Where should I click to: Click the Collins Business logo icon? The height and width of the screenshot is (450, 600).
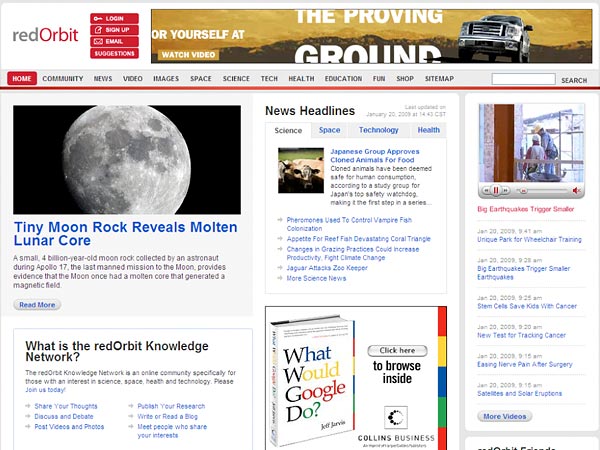[396, 417]
